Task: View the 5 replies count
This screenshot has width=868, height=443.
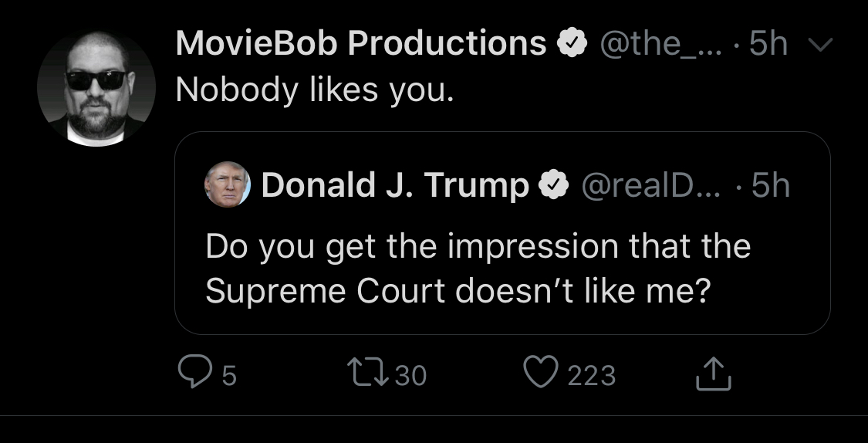Action: pos(229,376)
